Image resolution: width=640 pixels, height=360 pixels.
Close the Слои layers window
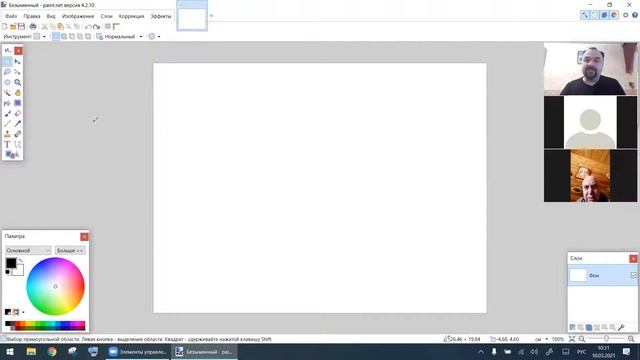[x=633, y=259]
